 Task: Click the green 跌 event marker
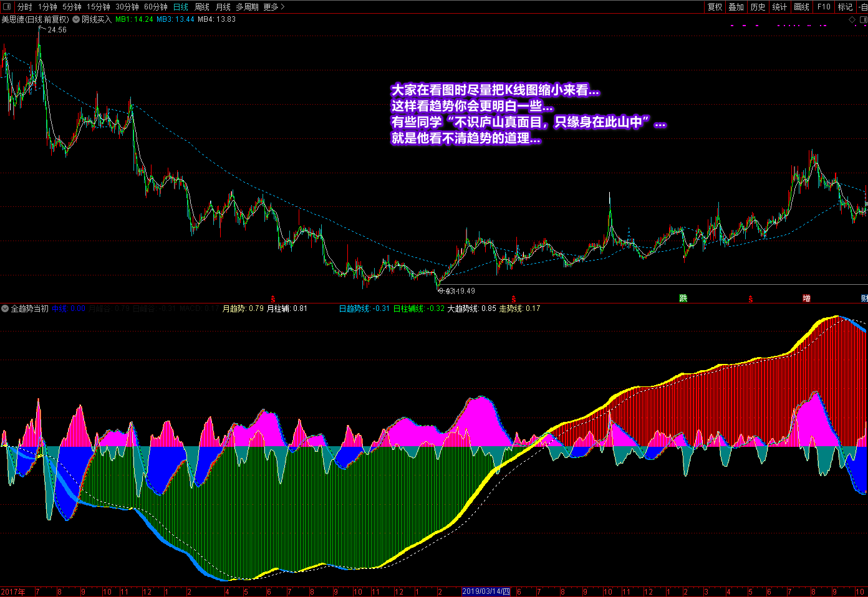[x=683, y=298]
